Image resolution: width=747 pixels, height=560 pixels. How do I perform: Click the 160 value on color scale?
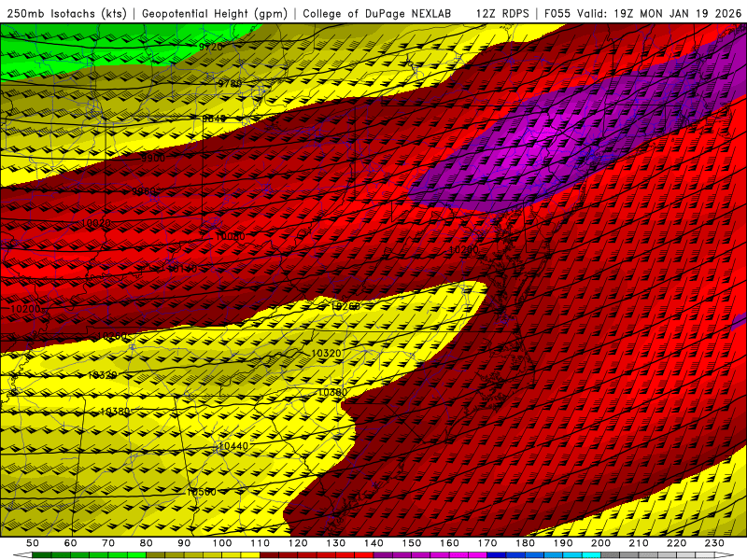(x=449, y=543)
